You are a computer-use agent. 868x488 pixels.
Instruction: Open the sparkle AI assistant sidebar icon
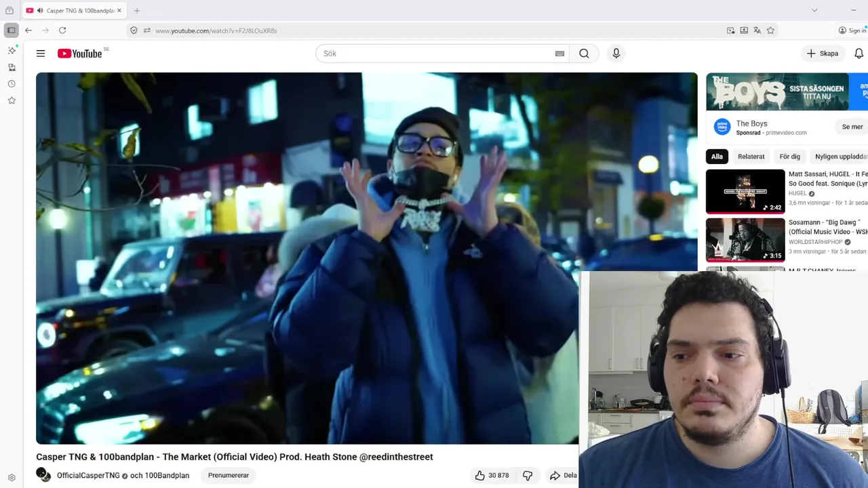[x=12, y=51]
